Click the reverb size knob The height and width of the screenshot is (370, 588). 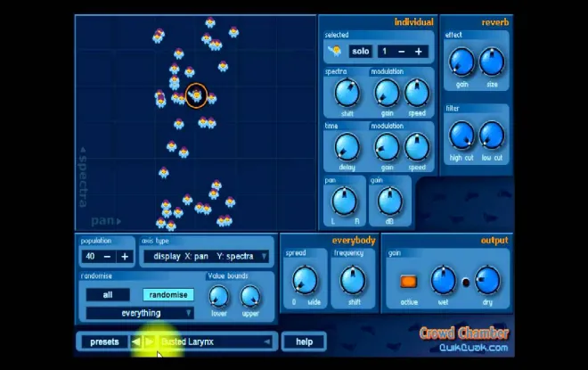click(x=492, y=62)
